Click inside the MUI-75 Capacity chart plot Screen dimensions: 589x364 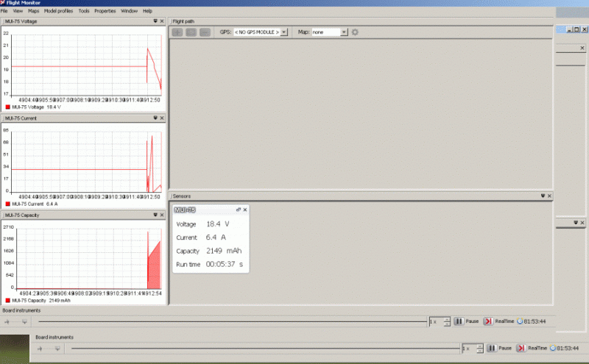89,259
